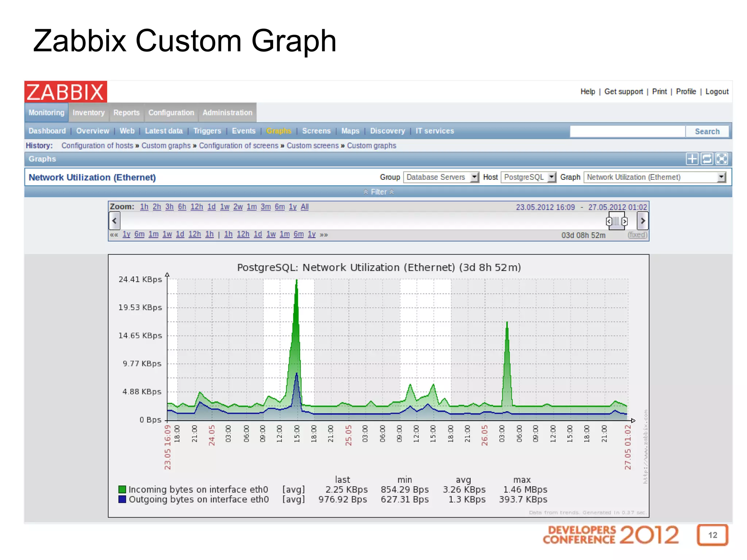Image resolution: width=747 pixels, height=560 pixels.
Task: Click the double left arrows «« link
Action: click(114, 234)
